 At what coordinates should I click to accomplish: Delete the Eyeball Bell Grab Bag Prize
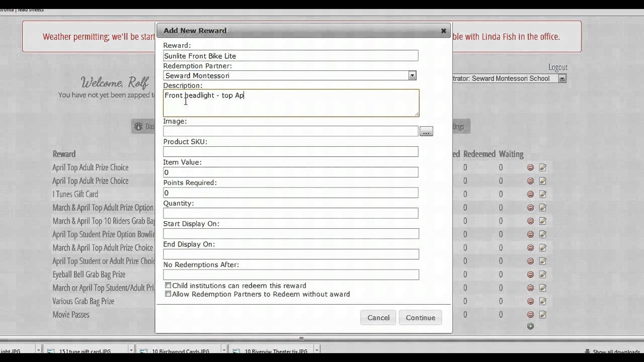[x=530, y=275]
